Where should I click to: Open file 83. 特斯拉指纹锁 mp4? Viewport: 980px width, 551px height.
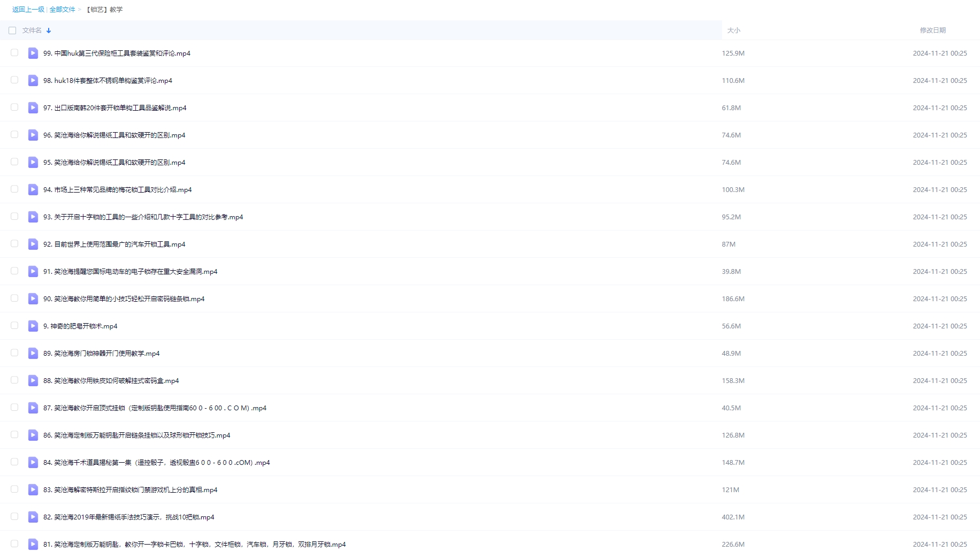(130, 490)
